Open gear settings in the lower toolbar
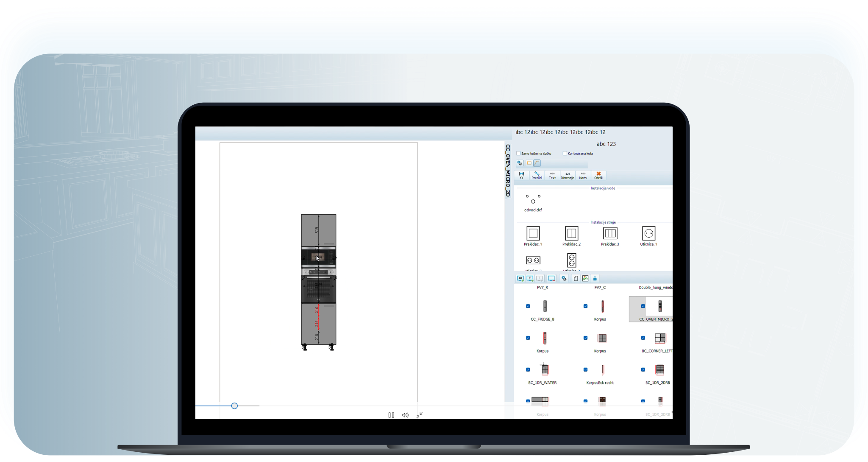The image size is (868, 462). (x=564, y=279)
